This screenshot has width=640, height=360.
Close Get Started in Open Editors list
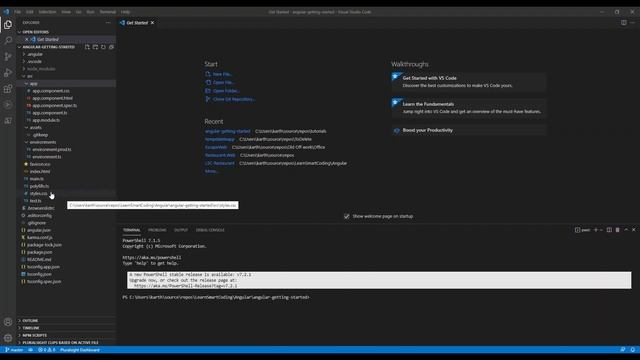point(27,40)
